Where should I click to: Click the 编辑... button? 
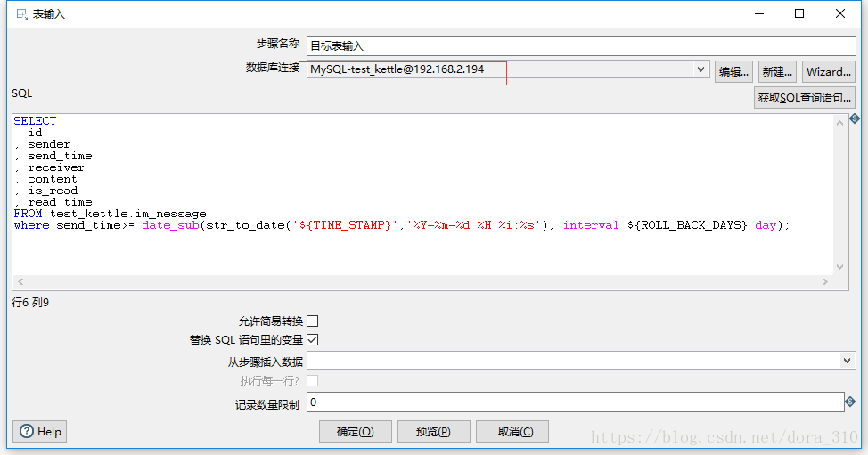click(733, 72)
